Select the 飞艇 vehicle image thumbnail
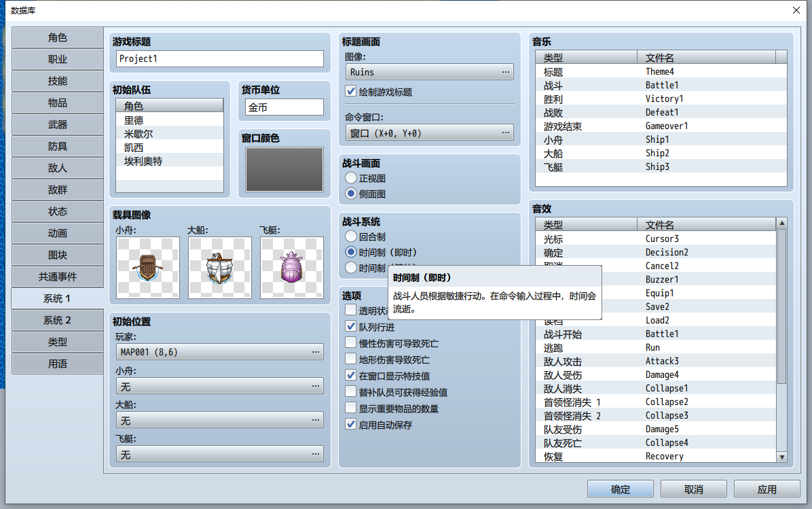Image resolution: width=812 pixels, height=509 pixels. click(291, 268)
